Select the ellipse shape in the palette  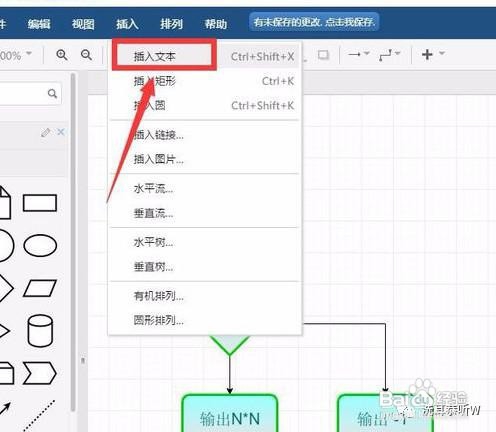[40, 245]
